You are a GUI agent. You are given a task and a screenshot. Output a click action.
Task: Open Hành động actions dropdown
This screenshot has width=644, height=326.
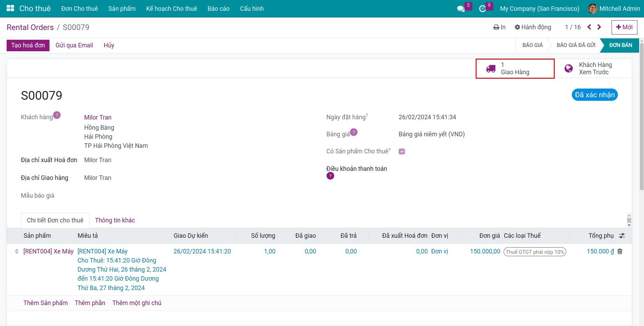(x=533, y=27)
